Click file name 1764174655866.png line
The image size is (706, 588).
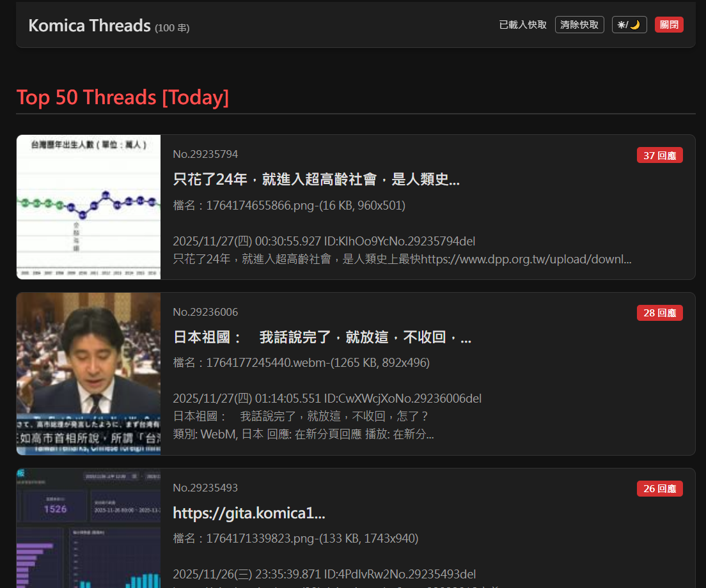tap(289, 206)
